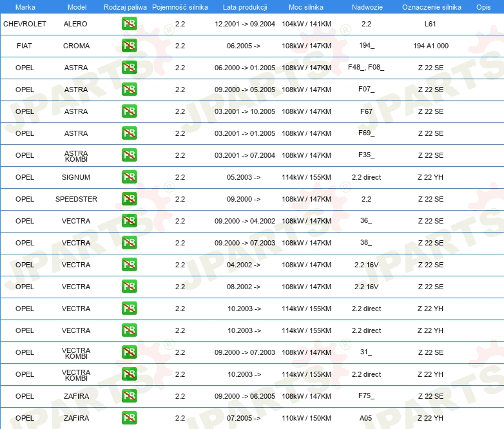Click the Model column header
Screen dimensions: 504x429
(x=77, y=7)
